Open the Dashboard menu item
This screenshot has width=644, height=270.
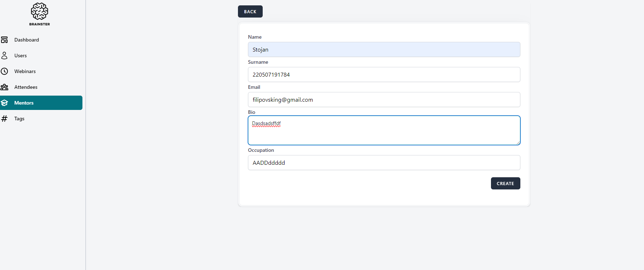(x=27, y=40)
